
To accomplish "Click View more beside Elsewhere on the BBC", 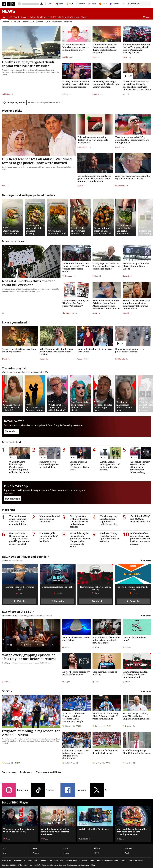I will [146, 616].
